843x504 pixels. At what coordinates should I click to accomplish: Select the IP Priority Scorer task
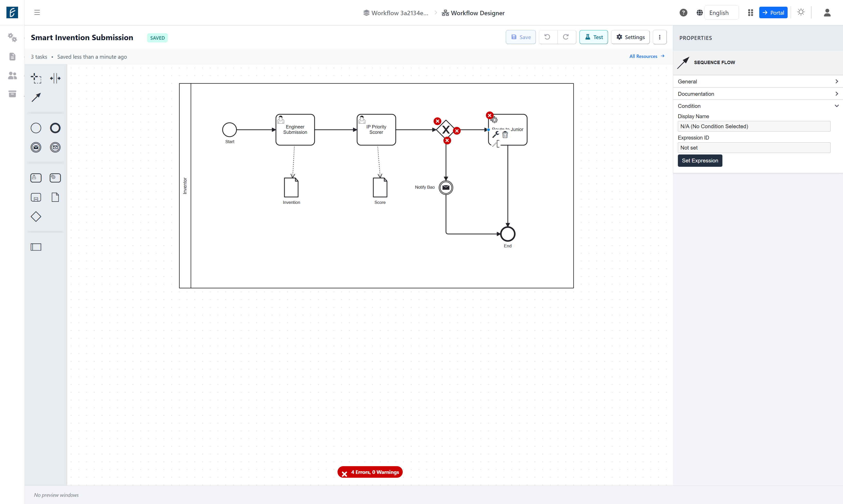click(376, 130)
